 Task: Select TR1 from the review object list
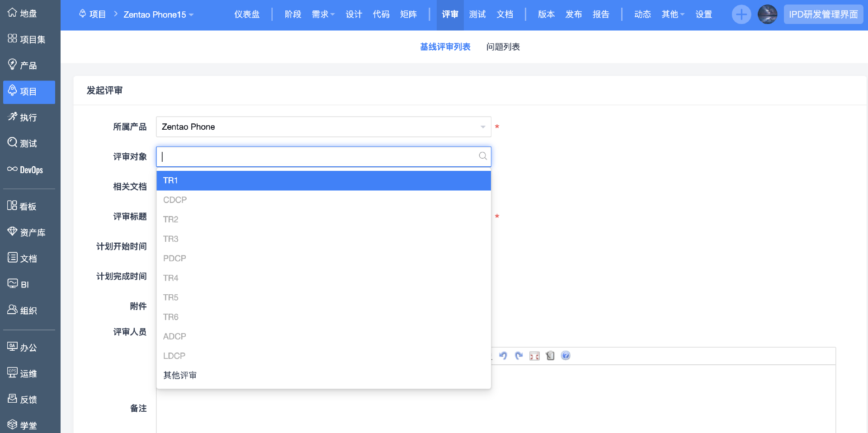click(x=323, y=180)
